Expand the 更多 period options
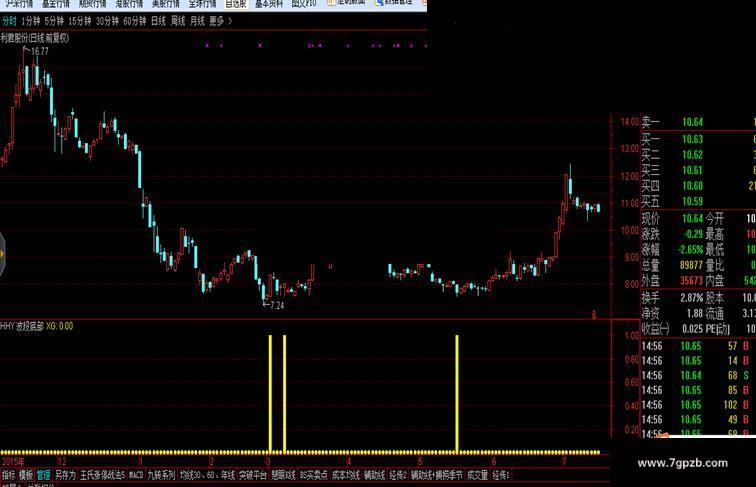Image resolution: width=756 pixels, height=487 pixels. [x=220, y=21]
